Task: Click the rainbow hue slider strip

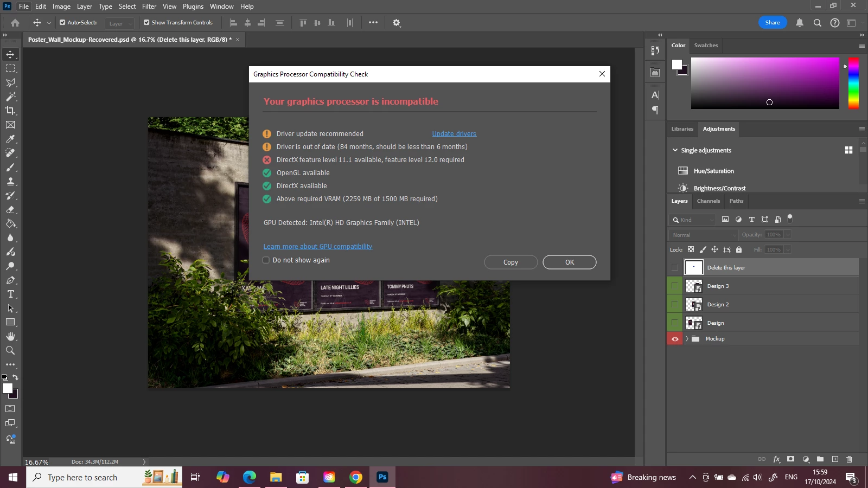Action: [x=853, y=83]
